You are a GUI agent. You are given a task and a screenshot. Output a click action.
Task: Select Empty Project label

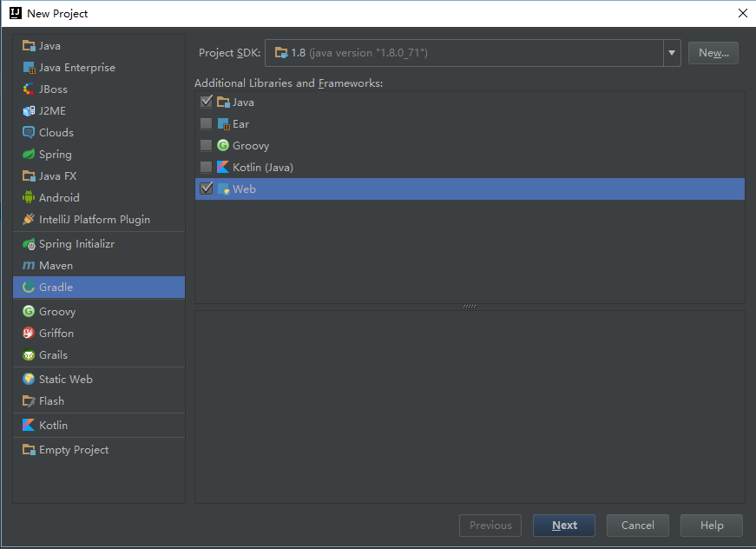74,450
